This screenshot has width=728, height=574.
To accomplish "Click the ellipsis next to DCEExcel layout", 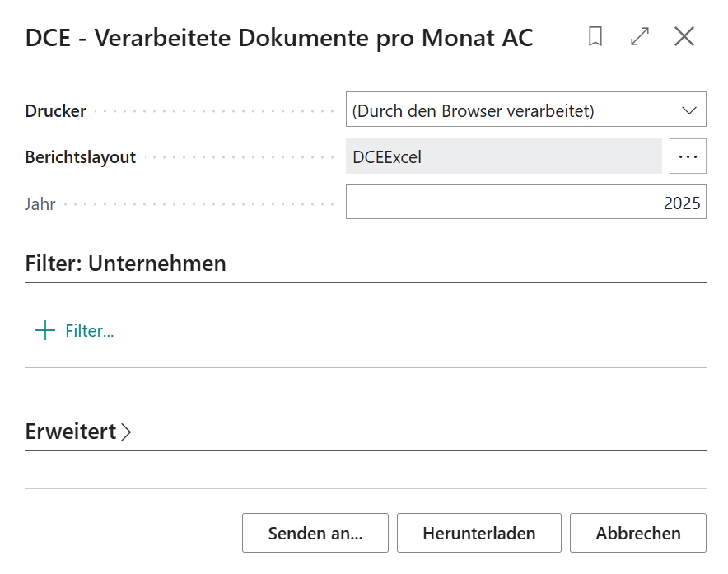I will (x=688, y=156).
